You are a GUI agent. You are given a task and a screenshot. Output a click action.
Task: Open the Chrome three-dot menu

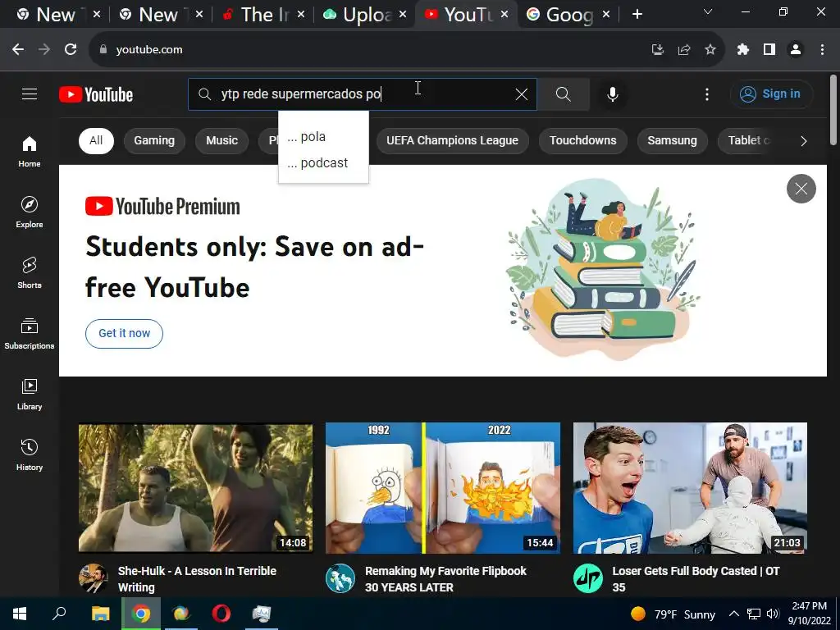tap(822, 49)
